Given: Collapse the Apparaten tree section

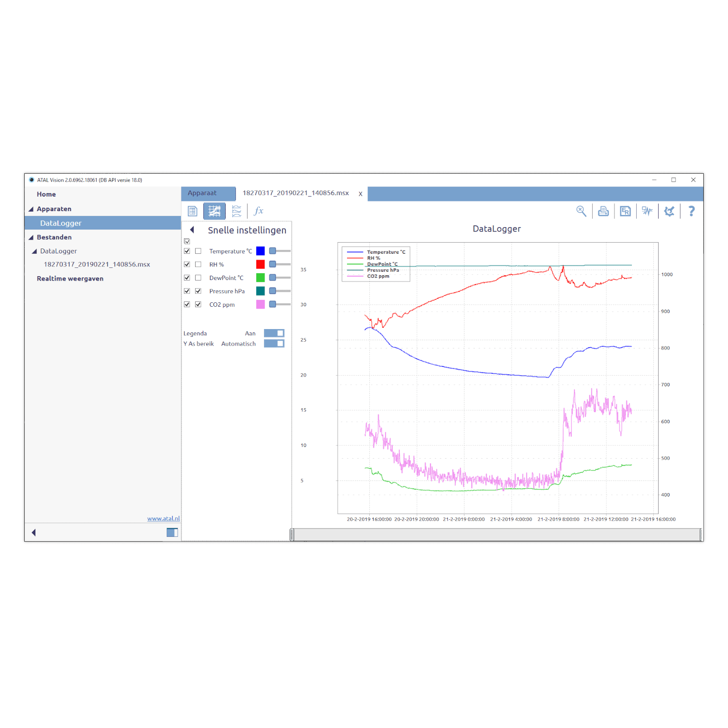Looking at the screenshot, I should 31,209.
